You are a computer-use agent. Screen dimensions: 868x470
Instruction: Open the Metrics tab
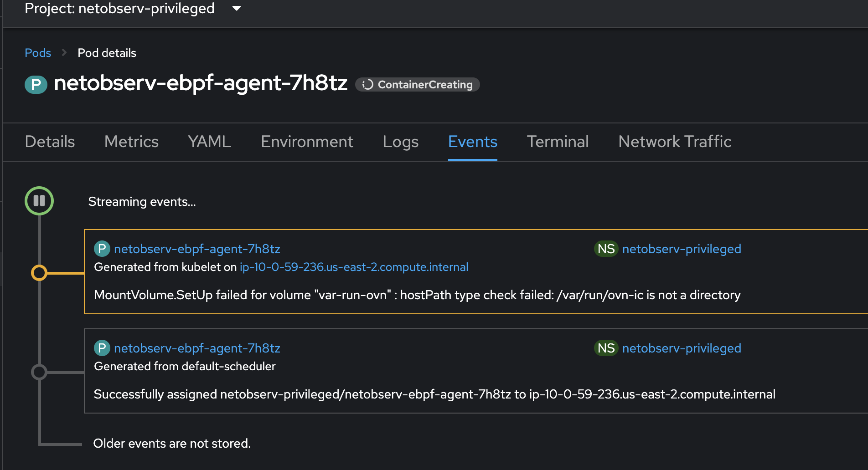131,142
